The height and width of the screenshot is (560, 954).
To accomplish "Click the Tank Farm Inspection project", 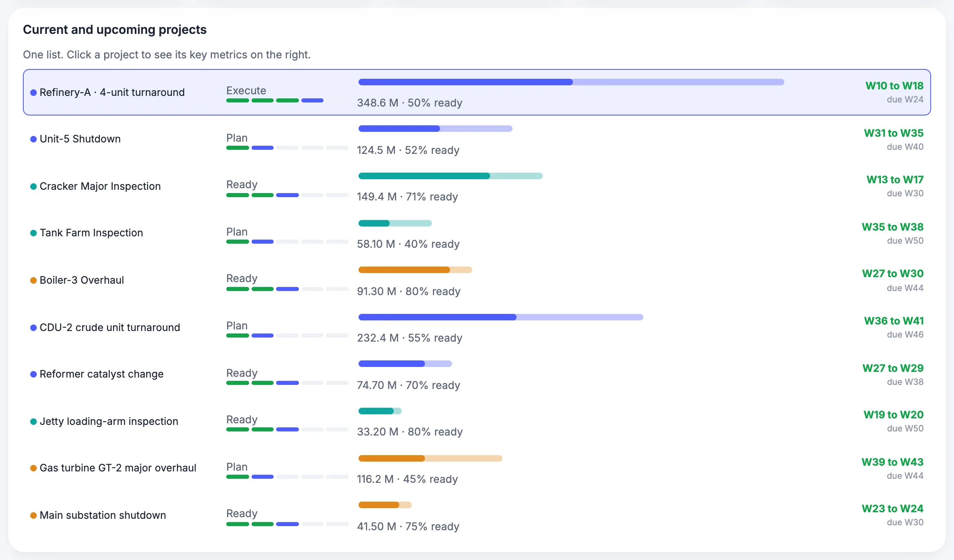I will tap(477, 233).
